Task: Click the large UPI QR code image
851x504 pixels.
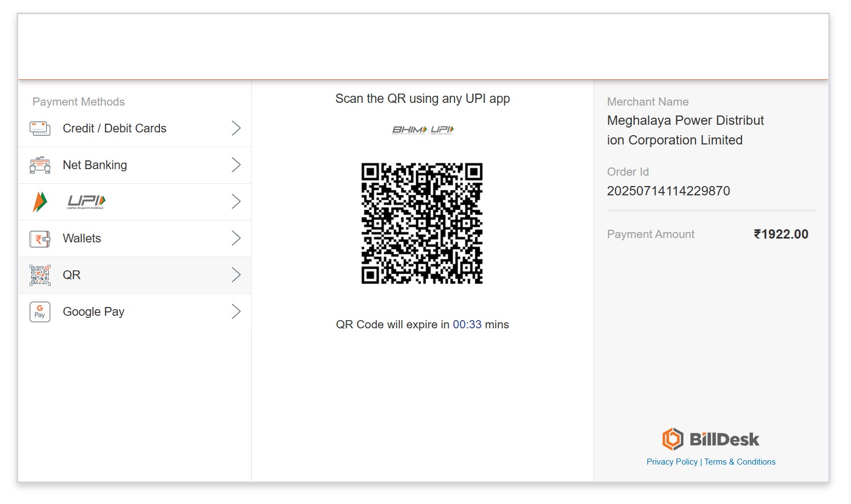Action: (x=422, y=223)
